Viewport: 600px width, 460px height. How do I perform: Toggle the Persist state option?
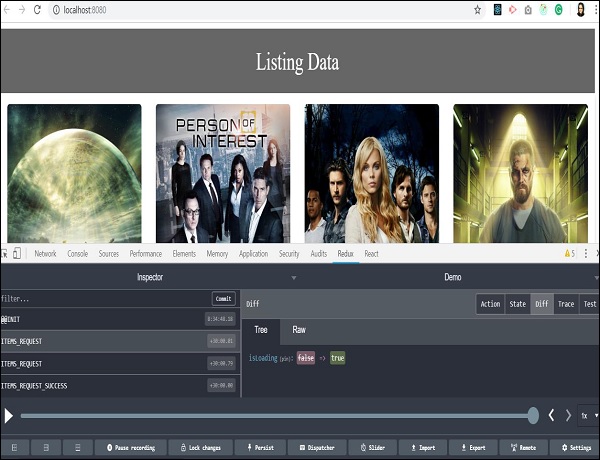tap(258, 448)
